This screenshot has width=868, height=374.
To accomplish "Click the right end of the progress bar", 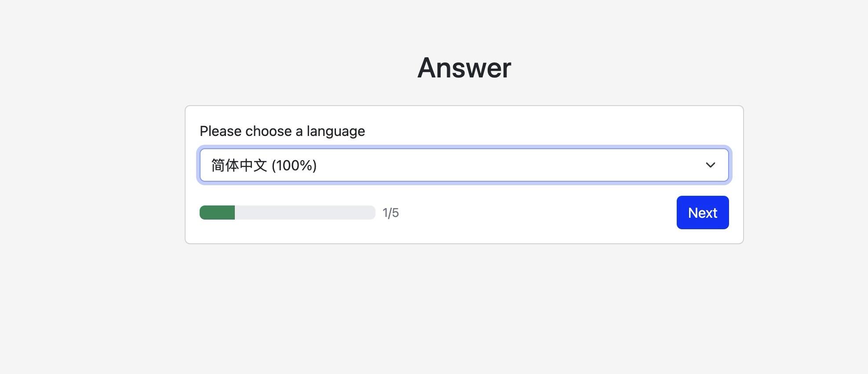I will click(371, 213).
